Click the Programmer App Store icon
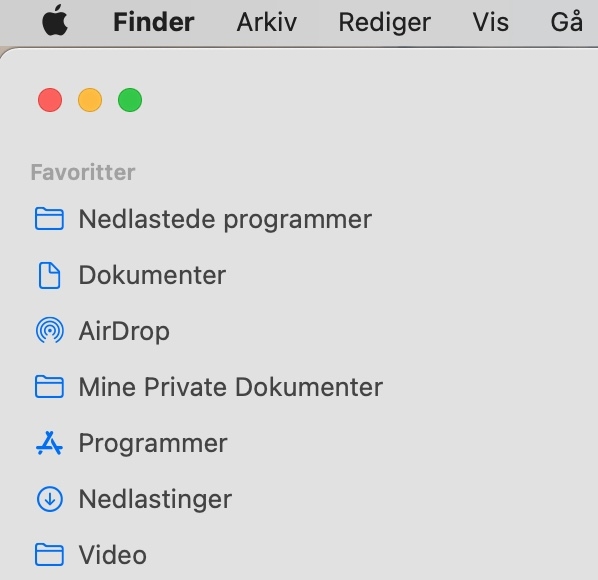 coord(49,443)
